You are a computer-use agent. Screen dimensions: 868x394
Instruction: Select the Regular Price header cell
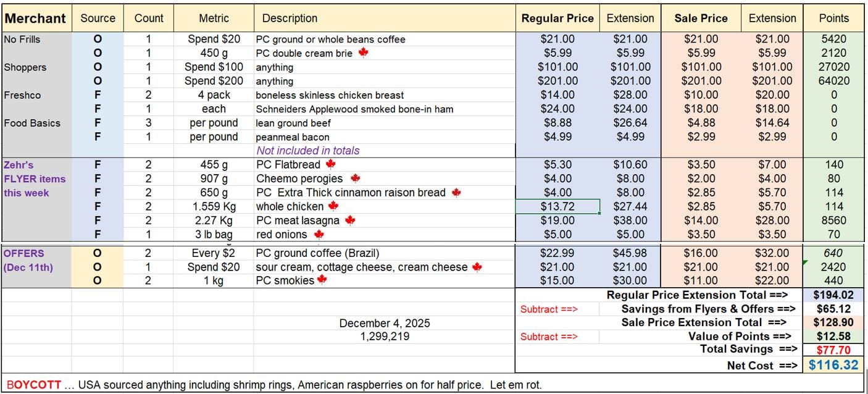click(x=557, y=19)
